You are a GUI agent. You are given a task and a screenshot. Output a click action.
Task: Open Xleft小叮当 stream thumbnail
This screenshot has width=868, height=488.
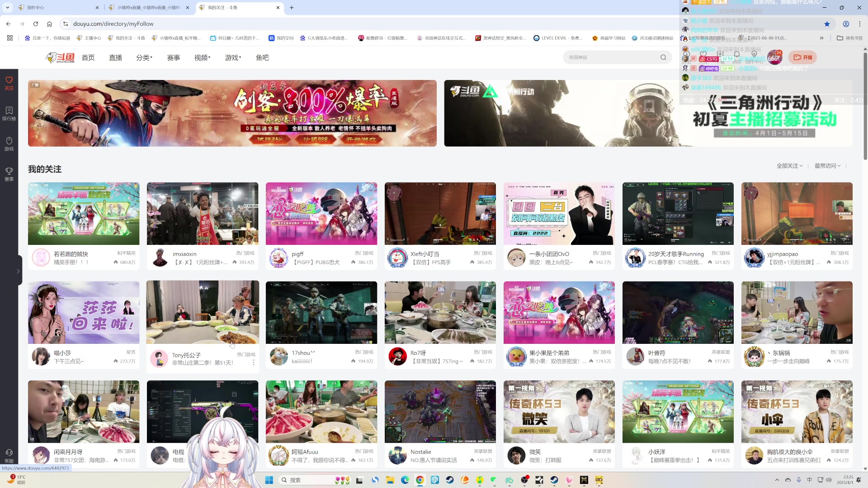tap(440, 214)
